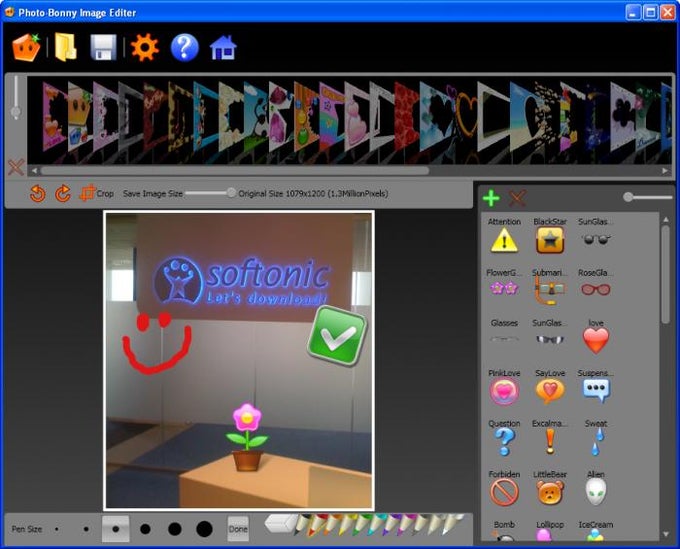Click the orange Photo Bonny logo icon
This screenshot has width=680, height=549.
(26, 47)
